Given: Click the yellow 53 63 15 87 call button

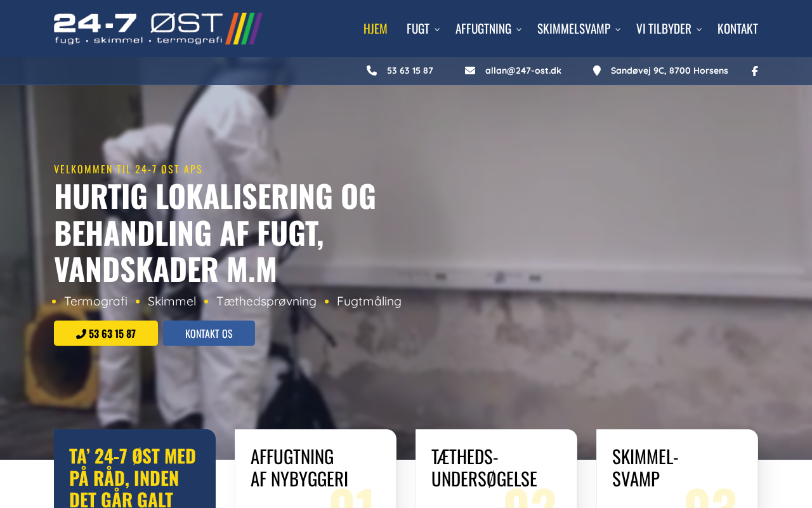Looking at the screenshot, I should click(106, 333).
